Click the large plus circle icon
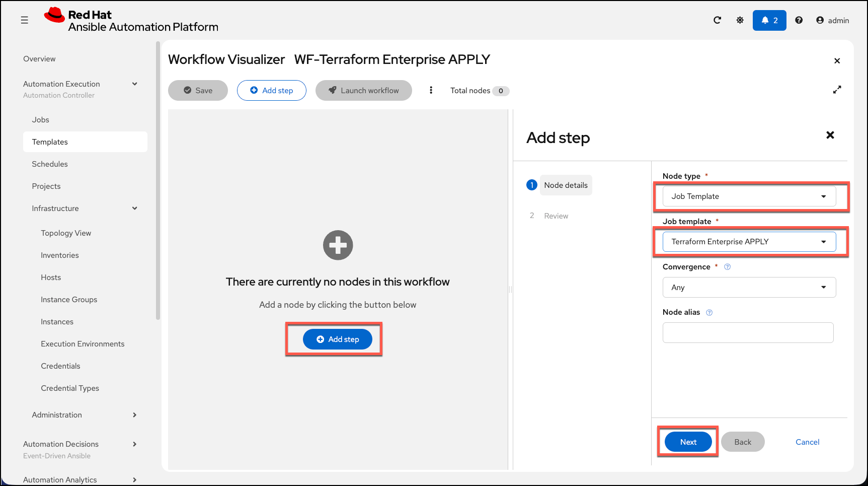 click(x=338, y=245)
